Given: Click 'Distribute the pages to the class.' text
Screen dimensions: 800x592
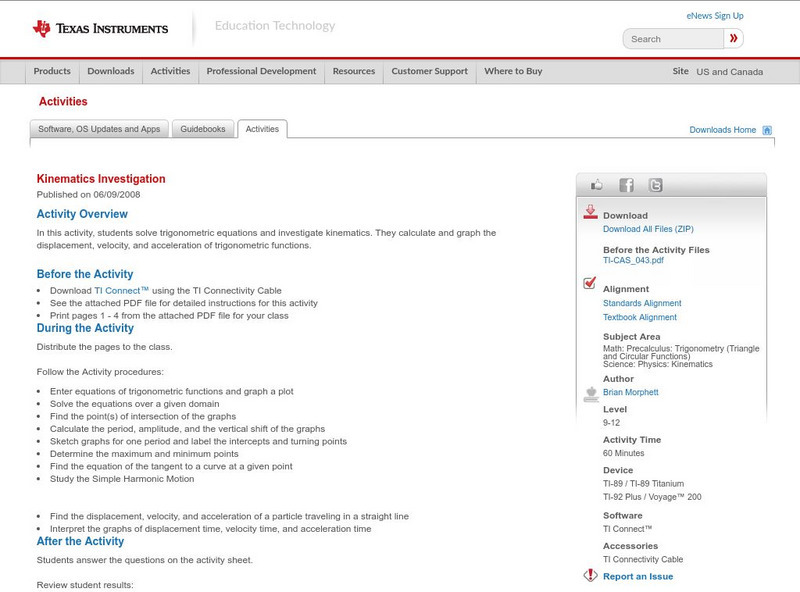Looking at the screenshot, I should (105, 347).
